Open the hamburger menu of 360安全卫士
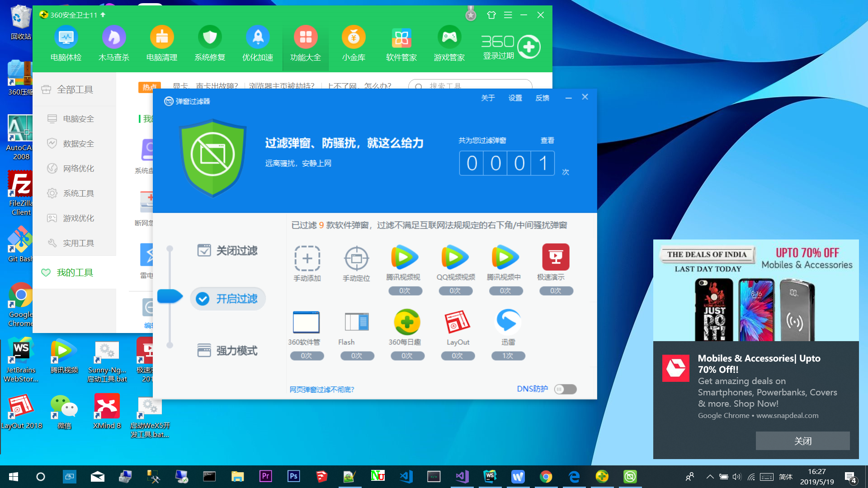Screen dimensions: 868x488 508,15
